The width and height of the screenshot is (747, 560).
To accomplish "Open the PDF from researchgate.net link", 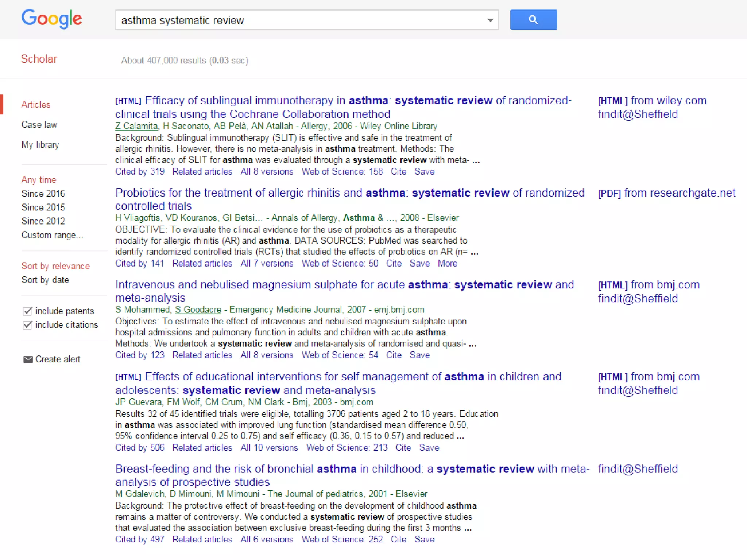I will (666, 193).
